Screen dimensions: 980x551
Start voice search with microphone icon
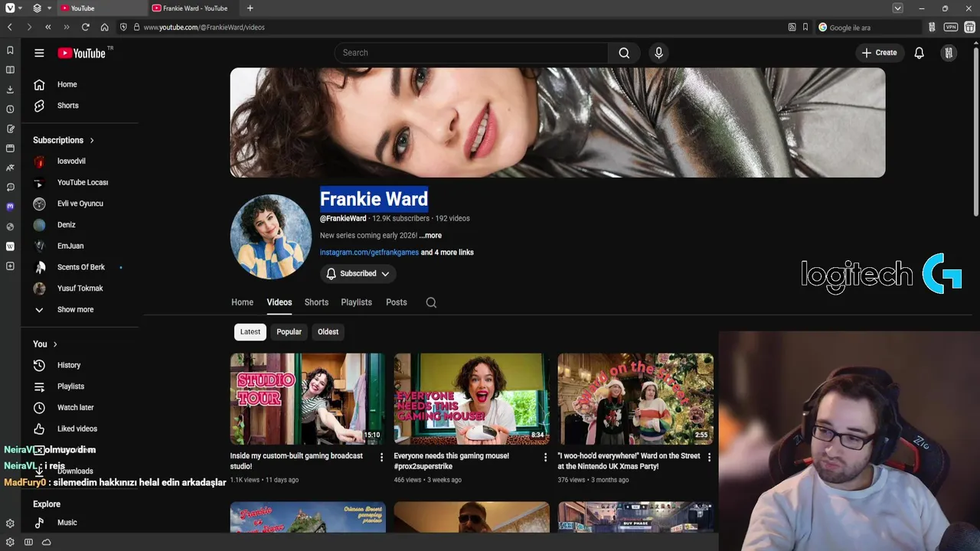(x=658, y=53)
